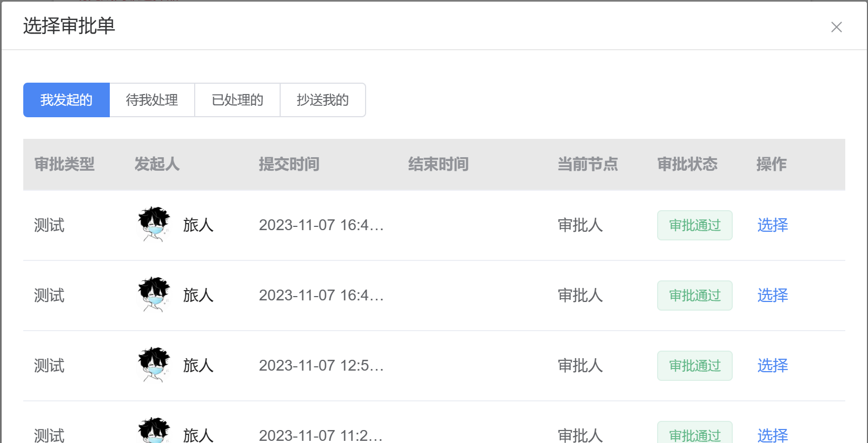Screen dimensions: 868x443
Task: Click 审批通过 status tag in first row
Action: (695, 225)
